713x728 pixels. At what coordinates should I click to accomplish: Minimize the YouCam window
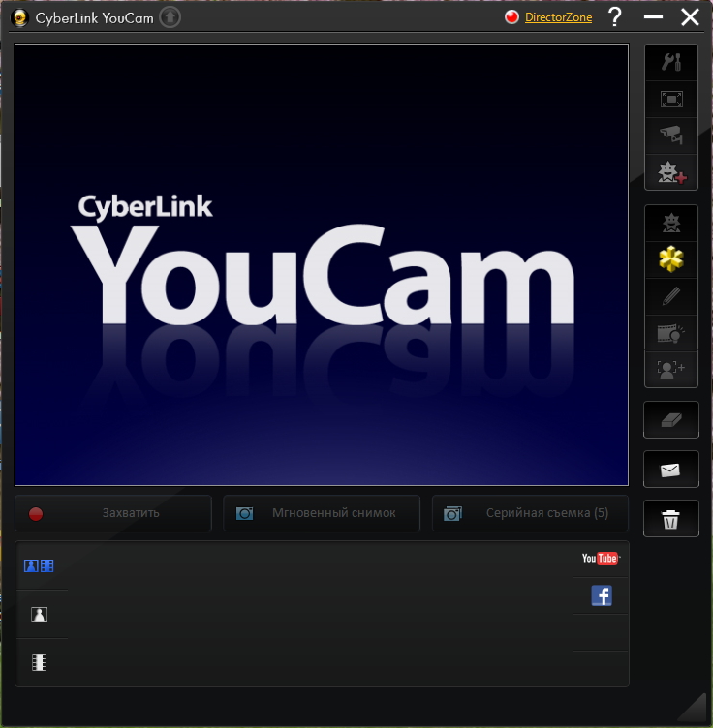[x=653, y=17]
